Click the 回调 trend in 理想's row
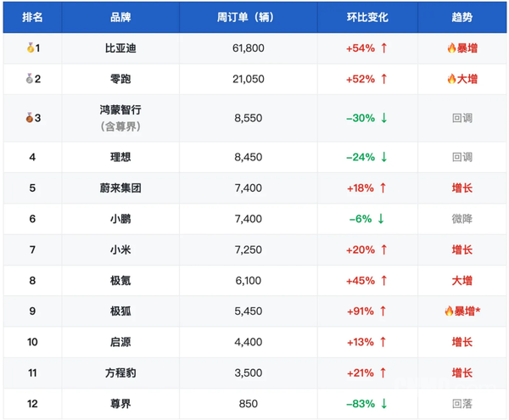 click(462, 157)
